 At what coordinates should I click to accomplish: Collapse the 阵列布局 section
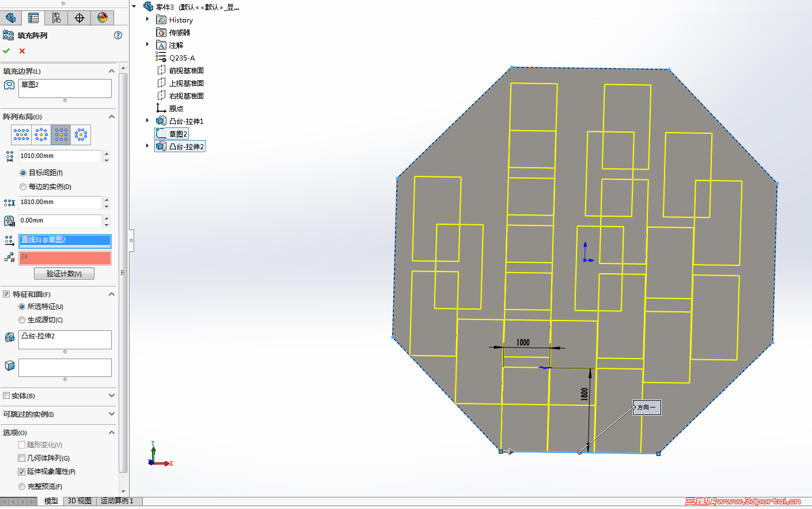tap(112, 116)
